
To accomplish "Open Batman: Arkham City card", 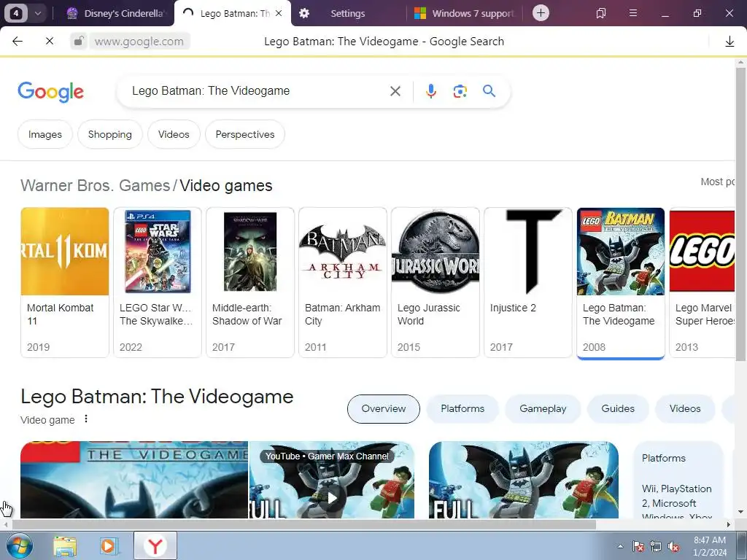I will click(343, 282).
